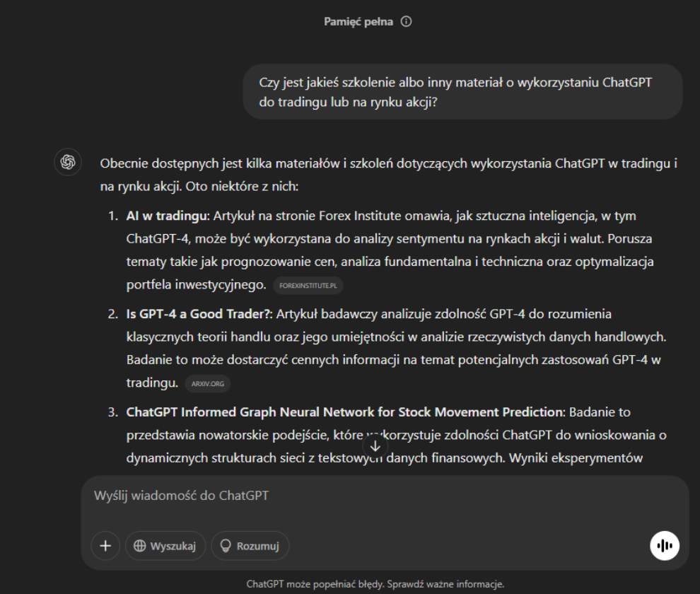
Task: Click the globe icon in Wyszukaj
Action: coord(140,545)
